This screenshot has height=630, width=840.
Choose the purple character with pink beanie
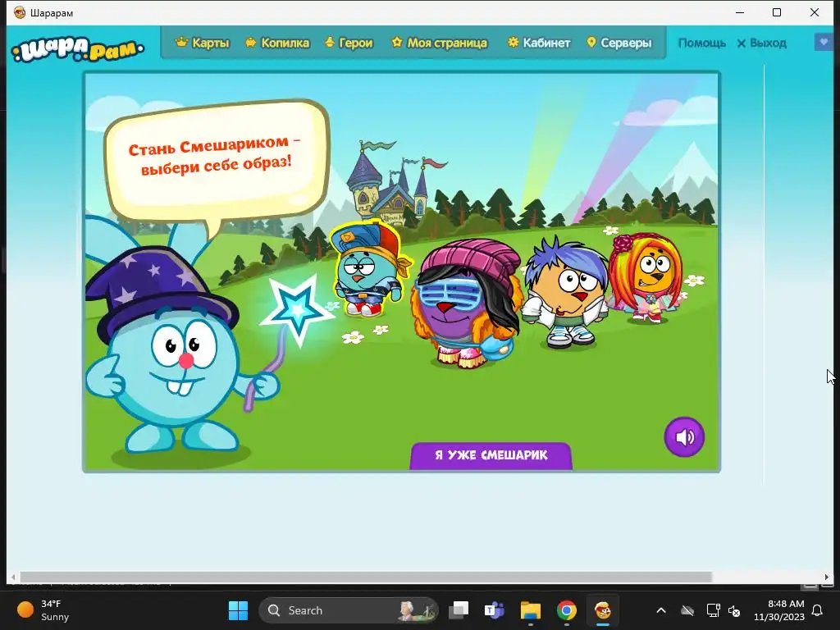tap(466, 304)
